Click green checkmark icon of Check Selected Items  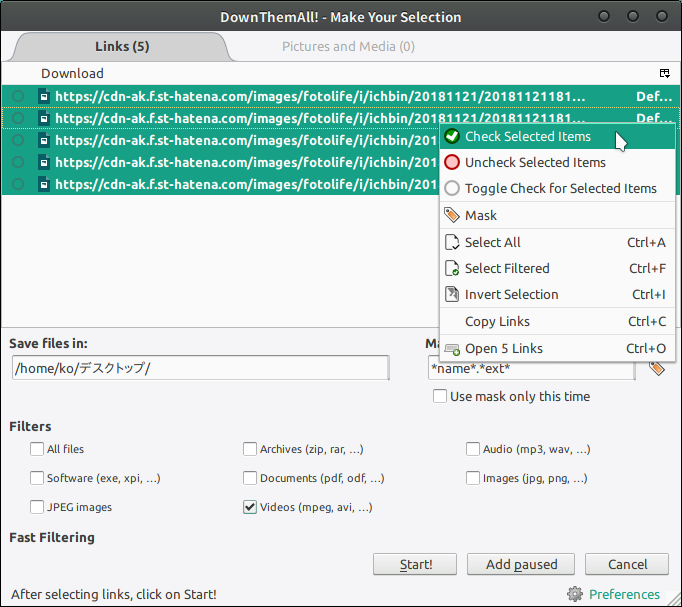point(452,137)
